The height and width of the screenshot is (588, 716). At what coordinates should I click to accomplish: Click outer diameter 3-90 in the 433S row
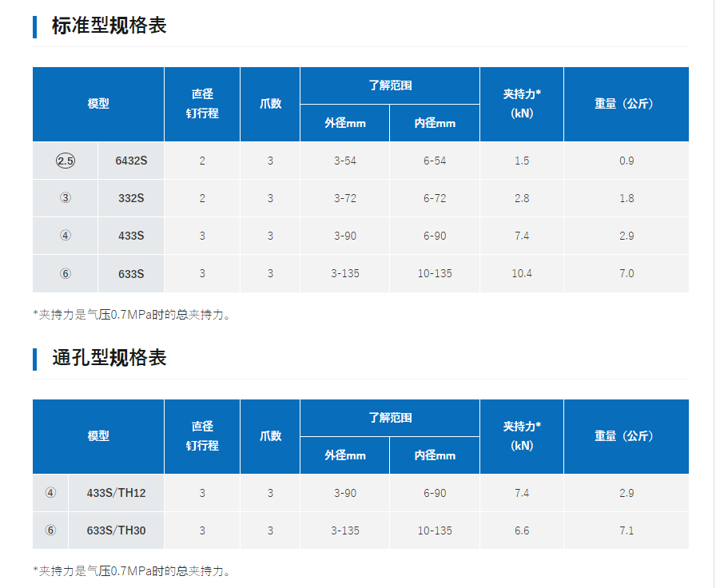pyautogui.click(x=344, y=236)
